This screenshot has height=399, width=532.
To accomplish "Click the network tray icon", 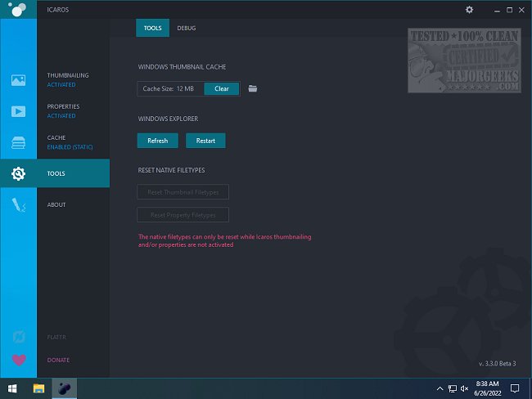I will pos(453,388).
